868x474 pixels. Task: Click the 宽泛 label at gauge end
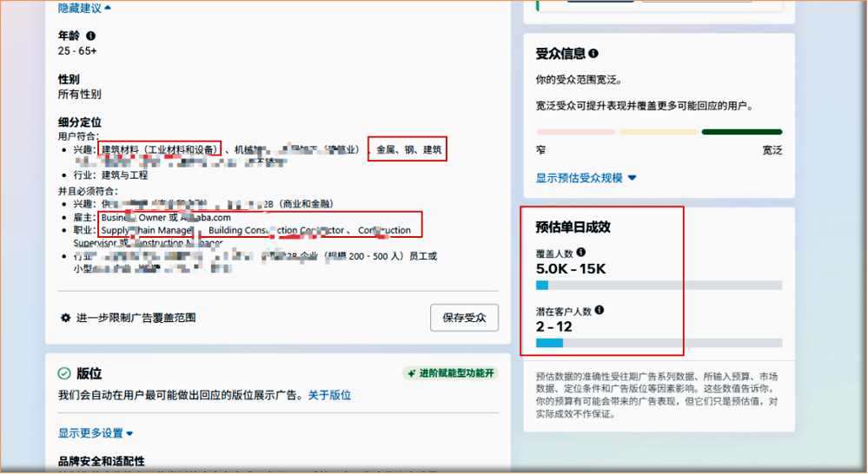coord(772,150)
